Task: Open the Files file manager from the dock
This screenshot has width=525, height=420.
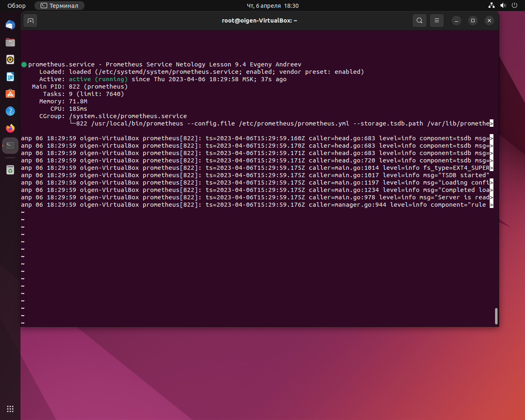Action: coord(10,42)
